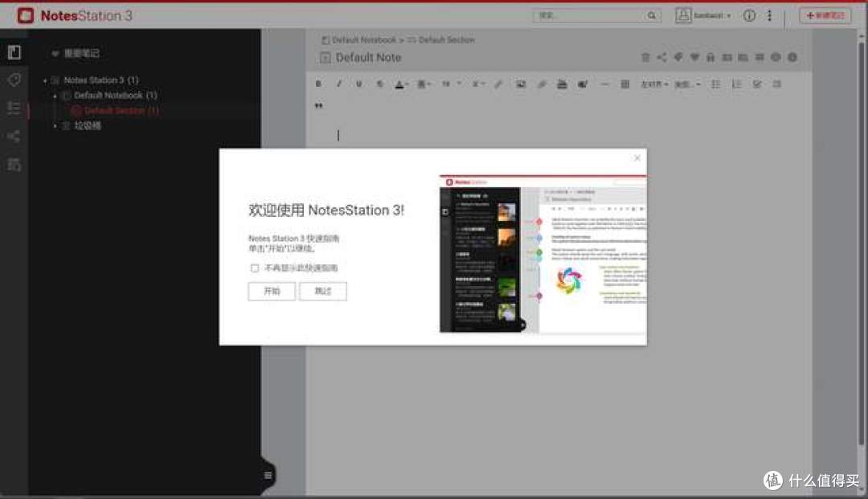The image size is (868, 499).
Task: Click the info circle icon in header
Action: pyautogui.click(x=749, y=15)
